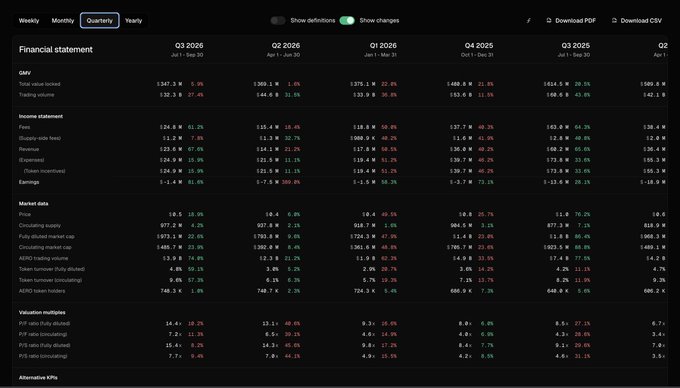Click Q3 2026 AERO token holders value 748.3 K
Image resolution: width=680 pixels, height=388 pixels.
point(171,291)
